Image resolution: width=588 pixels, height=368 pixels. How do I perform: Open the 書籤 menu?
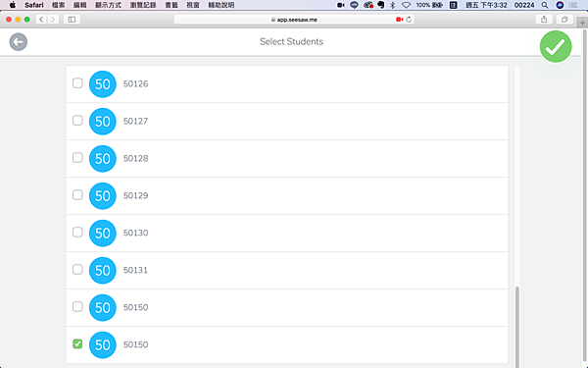[x=171, y=5]
